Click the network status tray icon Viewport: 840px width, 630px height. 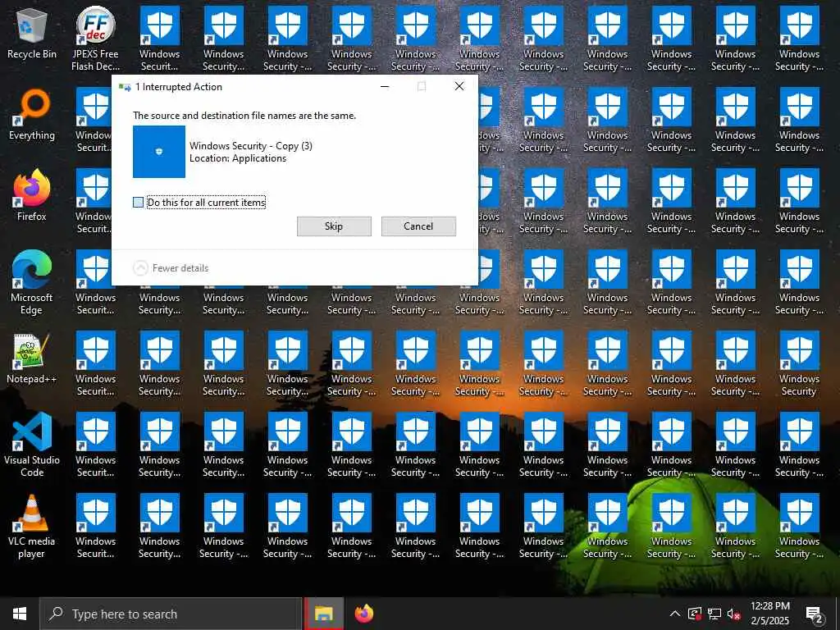pos(714,614)
